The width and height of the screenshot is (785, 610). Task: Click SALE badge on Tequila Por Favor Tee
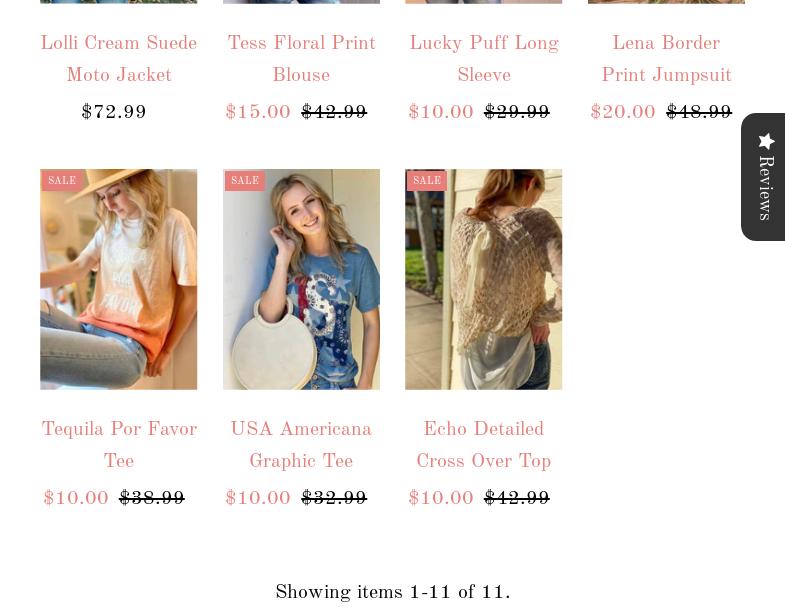tap(62, 180)
